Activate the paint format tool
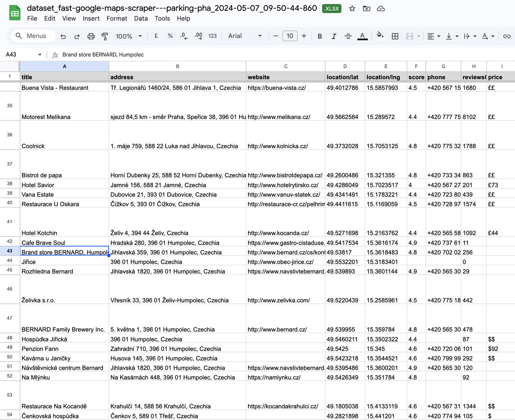 [x=104, y=36]
